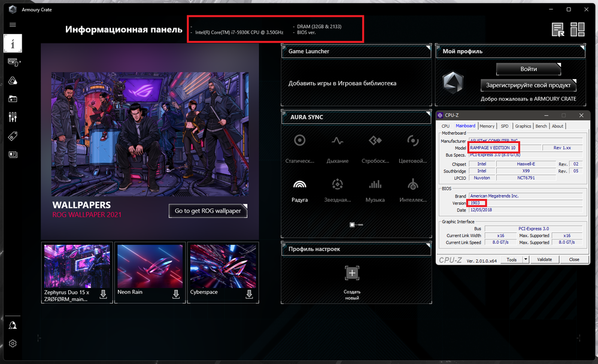598x364 pixels.
Task: Click the ROG Wallpaper 2021 banner image
Action: pyautogui.click(x=150, y=134)
